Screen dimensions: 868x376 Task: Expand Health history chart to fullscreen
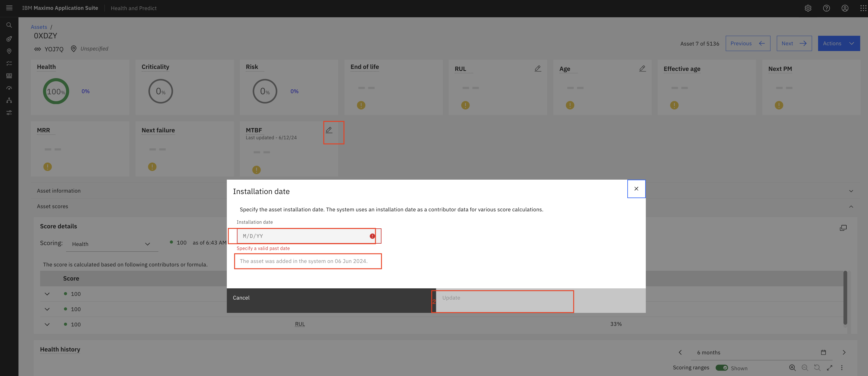(830, 368)
